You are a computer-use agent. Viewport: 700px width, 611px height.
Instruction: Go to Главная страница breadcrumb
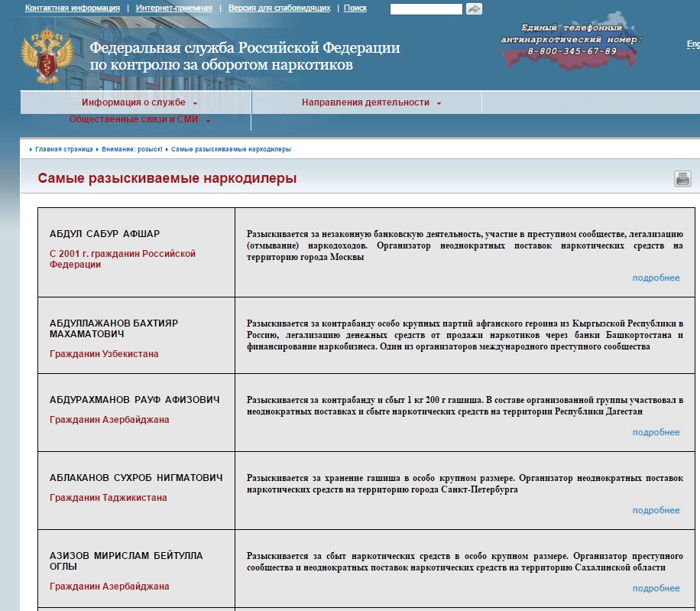64,149
